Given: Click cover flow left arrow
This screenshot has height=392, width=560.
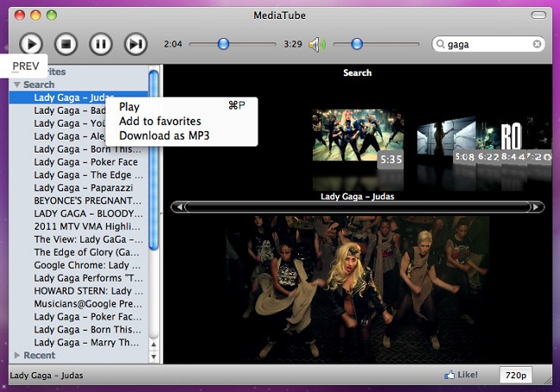Looking at the screenshot, I should pos(179,207).
